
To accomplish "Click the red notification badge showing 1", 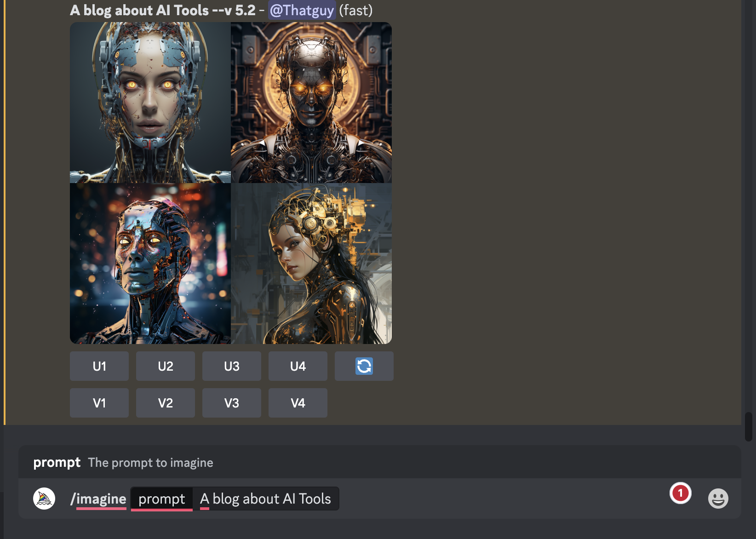I will pos(681,493).
